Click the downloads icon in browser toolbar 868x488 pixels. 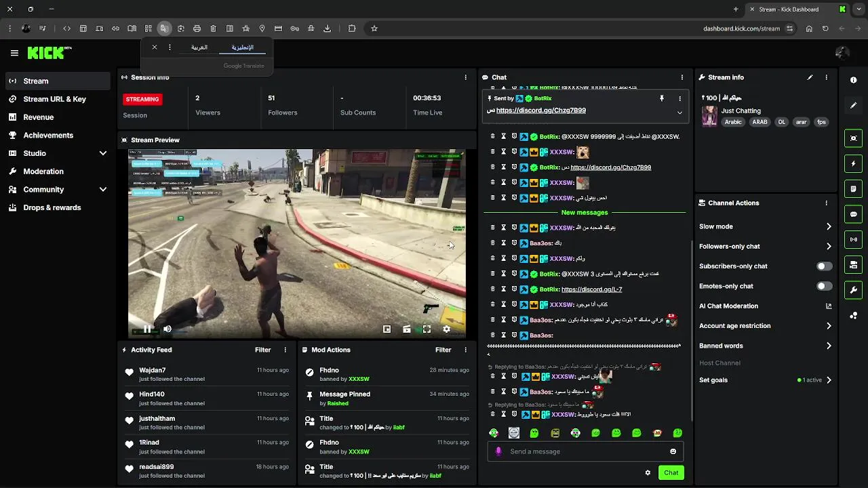click(328, 28)
